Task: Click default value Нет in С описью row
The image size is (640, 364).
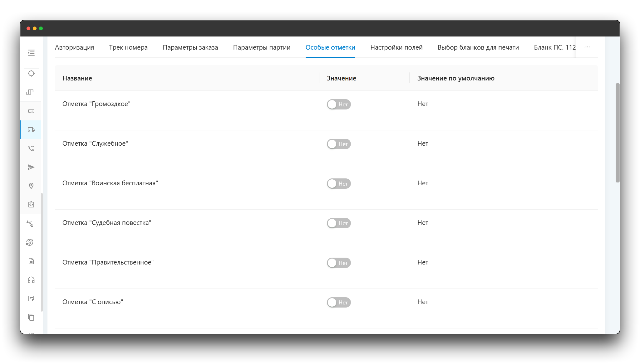Action: tap(423, 302)
